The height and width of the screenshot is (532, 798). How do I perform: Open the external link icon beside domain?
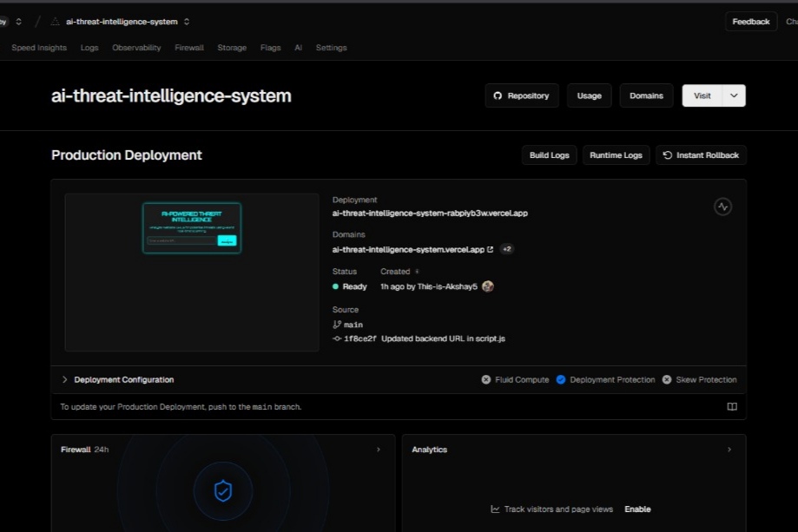[x=490, y=249]
